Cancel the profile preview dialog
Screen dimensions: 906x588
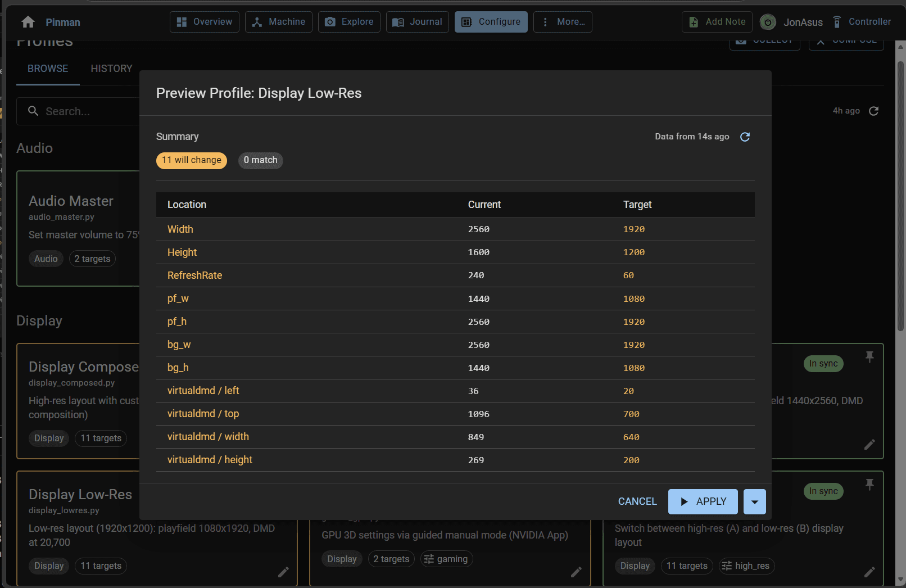coord(637,501)
